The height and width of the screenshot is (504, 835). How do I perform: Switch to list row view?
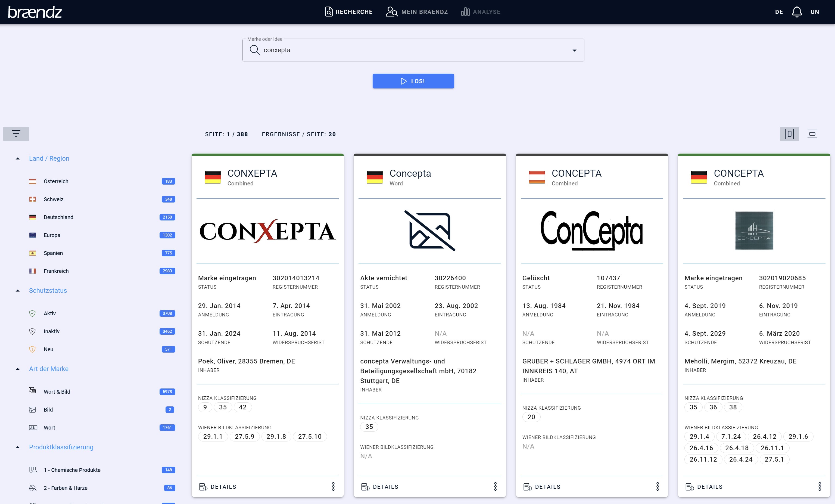812,134
